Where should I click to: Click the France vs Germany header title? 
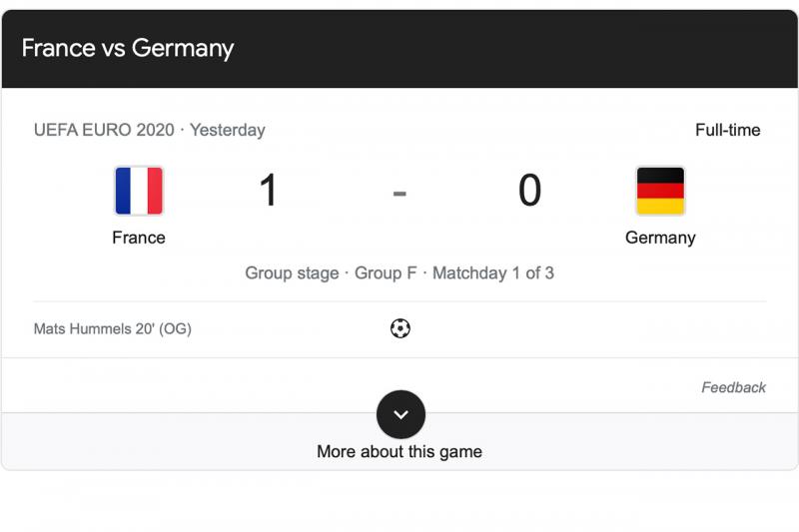click(128, 48)
